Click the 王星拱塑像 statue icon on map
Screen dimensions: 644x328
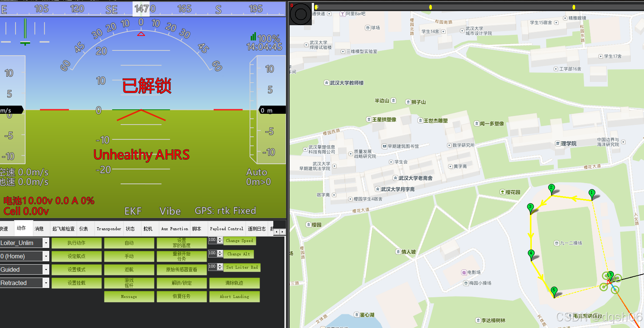coord(369,119)
